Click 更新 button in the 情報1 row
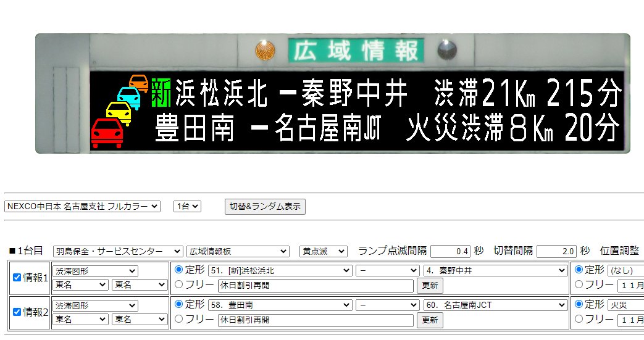This screenshot has width=644, height=340. tap(430, 286)
